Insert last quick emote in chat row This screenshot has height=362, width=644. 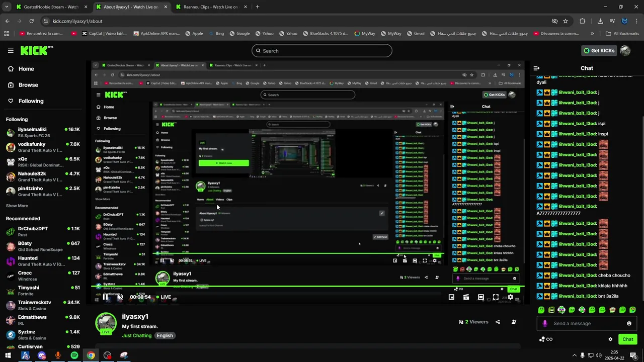(x=632, y=310)
